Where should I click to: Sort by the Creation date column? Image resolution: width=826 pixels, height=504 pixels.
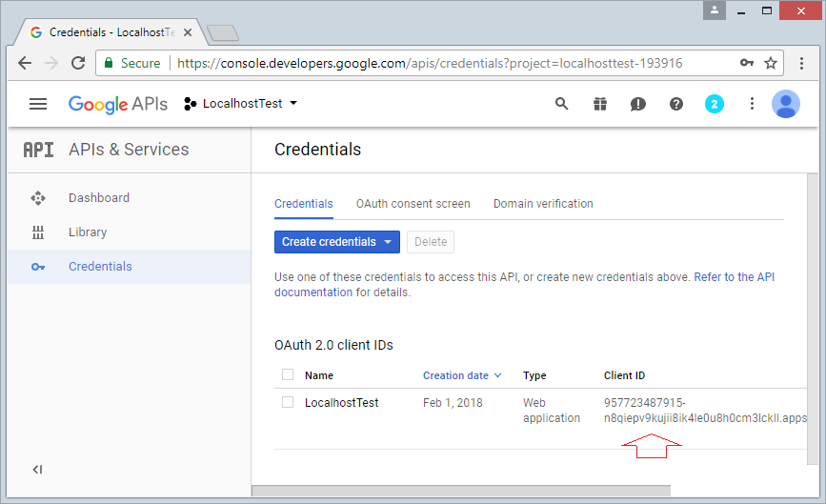[462, 375]
